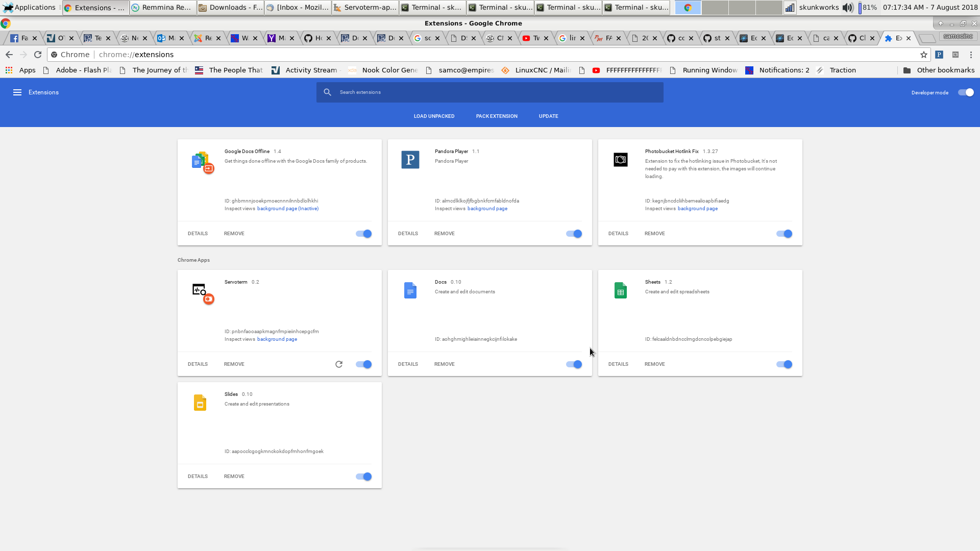The width and height of the screenshot is (980, 551).
Task: Open the Apps bookmarks shortcut
Action: (20, 70)
